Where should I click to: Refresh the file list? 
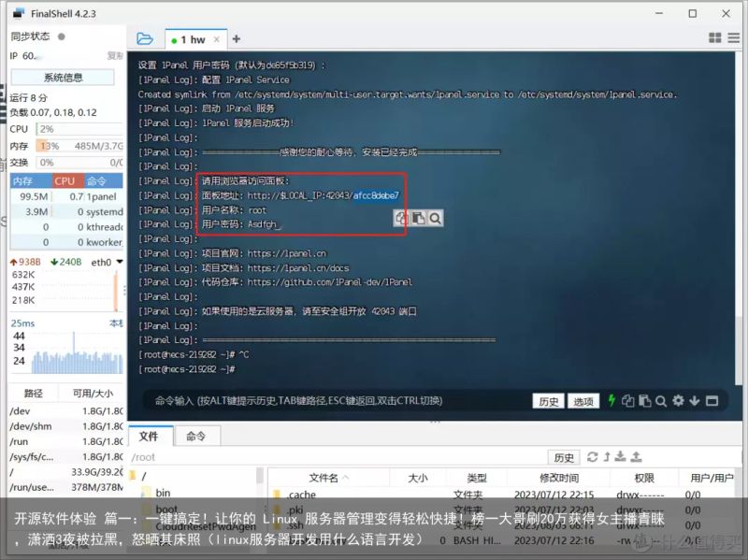click(593, 457)
